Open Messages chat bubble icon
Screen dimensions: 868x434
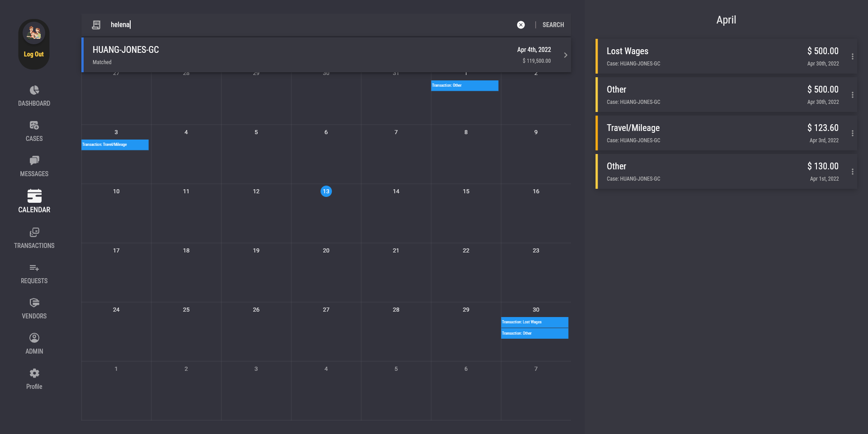[34, 161]
